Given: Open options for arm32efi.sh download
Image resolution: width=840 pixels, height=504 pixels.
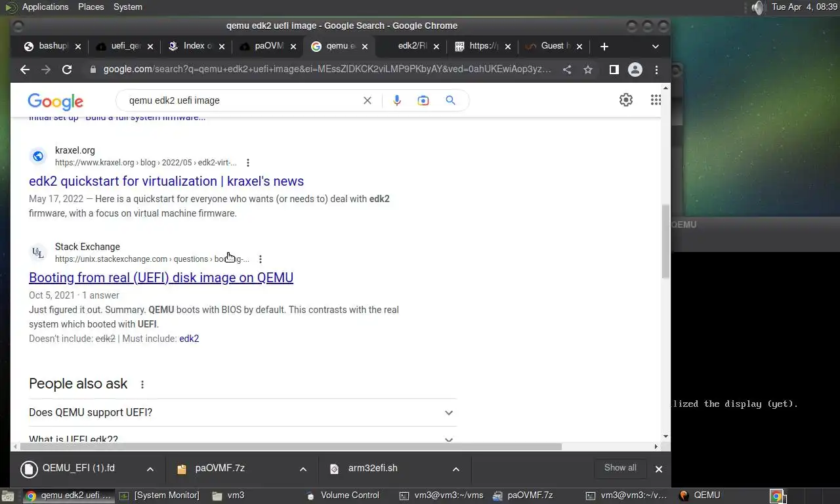Looking at the screenshot, I should (x=456, y=469).
